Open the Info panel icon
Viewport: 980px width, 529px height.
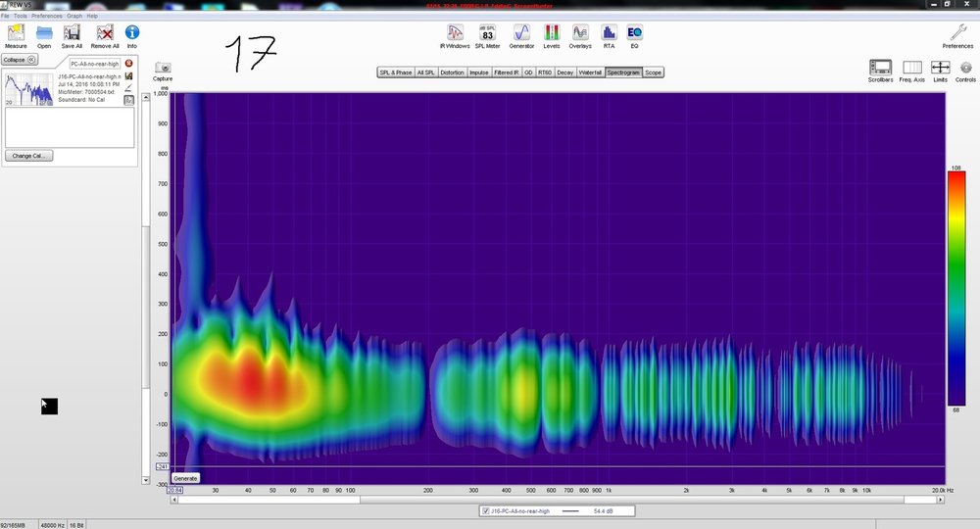[132, 33]
